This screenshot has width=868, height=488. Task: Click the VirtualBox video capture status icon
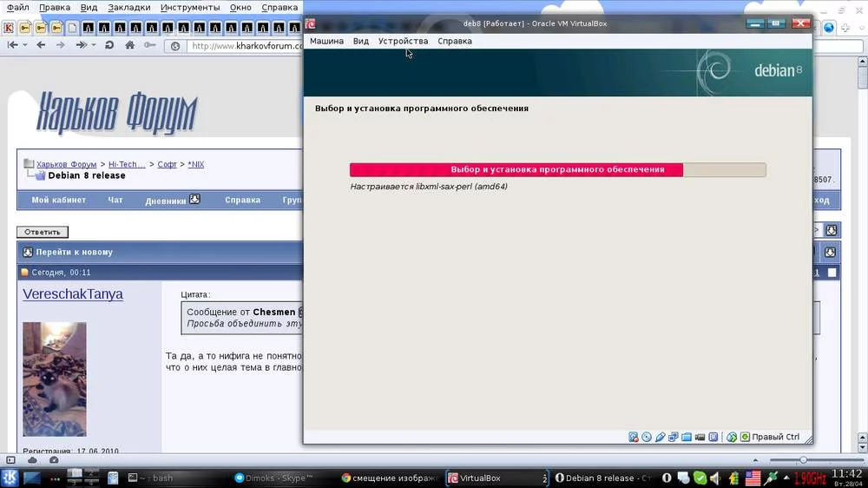(x=700, y=437)
